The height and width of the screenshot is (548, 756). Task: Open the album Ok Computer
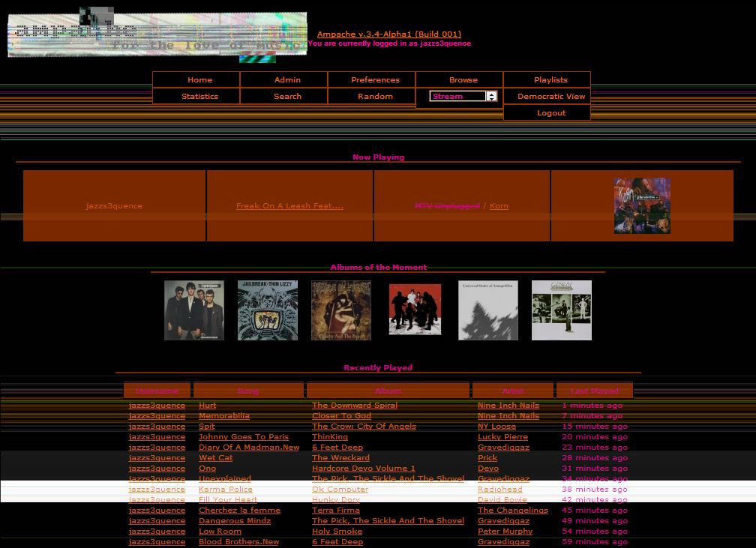click(x=340, y=490)
